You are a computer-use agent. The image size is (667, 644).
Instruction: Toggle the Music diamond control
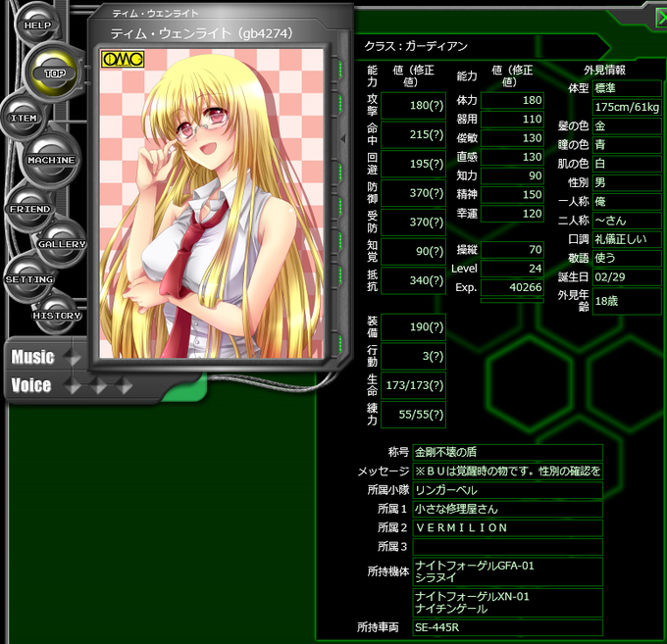click(73, 358)
